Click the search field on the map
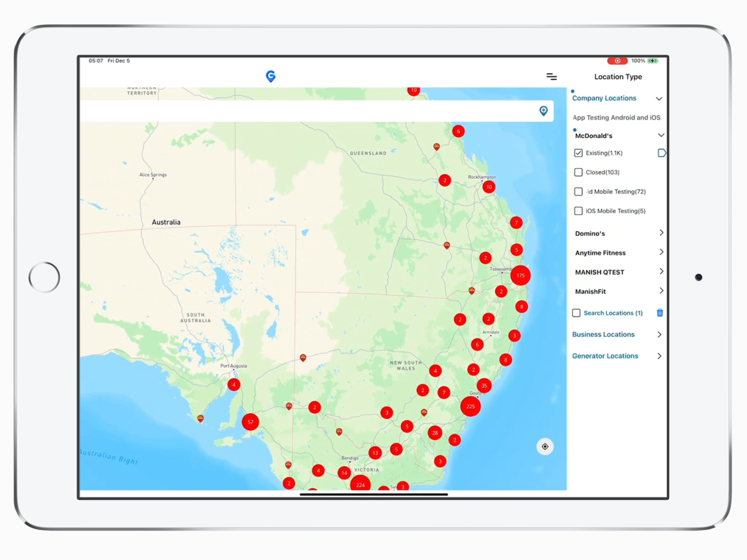 click(316, 111)
